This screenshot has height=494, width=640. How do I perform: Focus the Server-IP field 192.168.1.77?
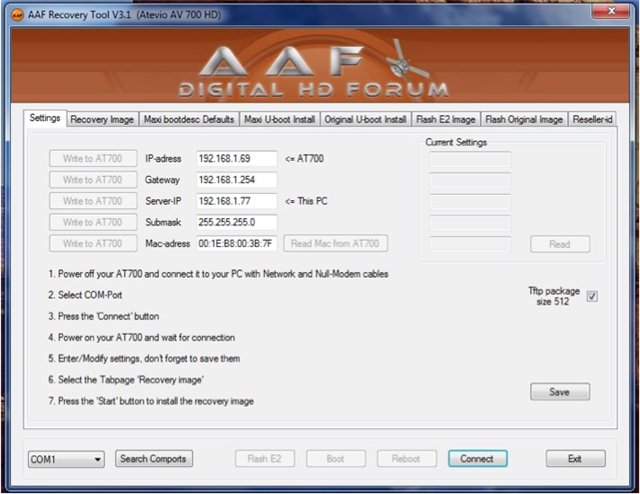click(237, 201)
